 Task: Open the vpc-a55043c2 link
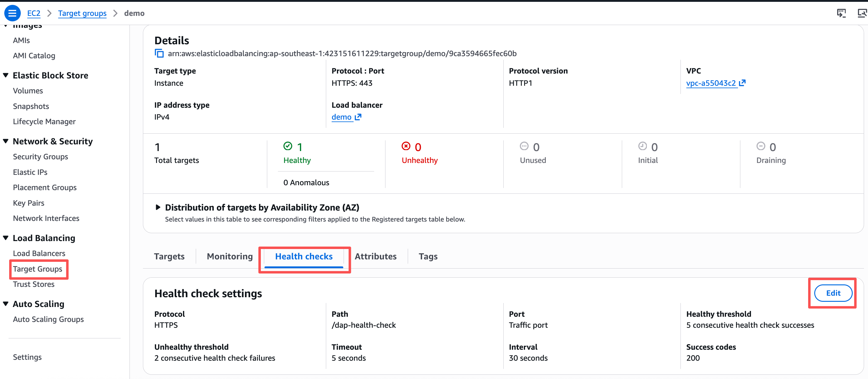(711, 83)
